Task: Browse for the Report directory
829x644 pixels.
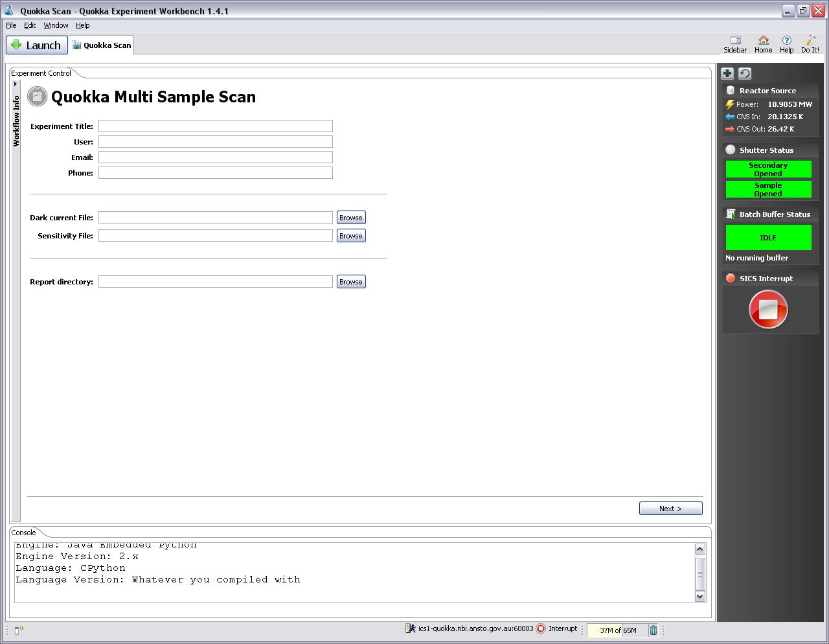Action: click(350, 282)
